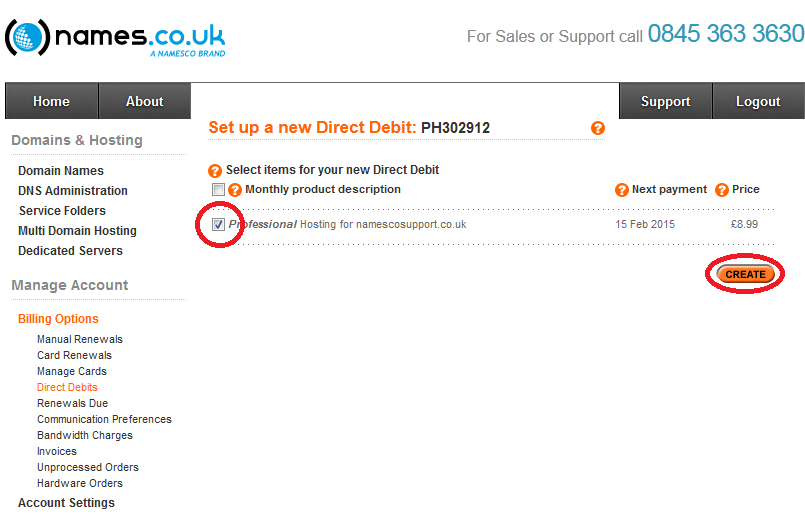This screenshot has width=805, height=526.
Task: Select the Direct Debits sidebar link
Action: 67,387
